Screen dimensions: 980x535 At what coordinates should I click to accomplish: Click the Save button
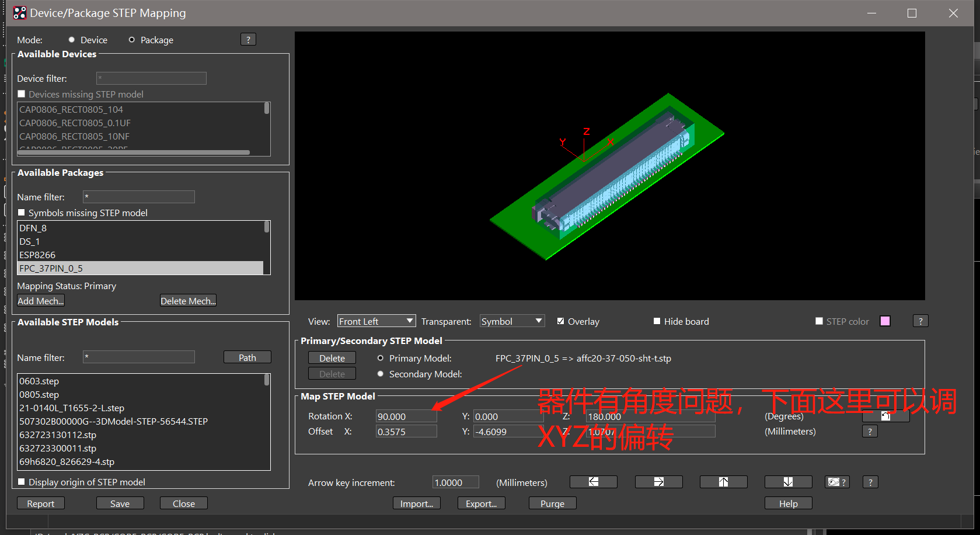(120, 503)
